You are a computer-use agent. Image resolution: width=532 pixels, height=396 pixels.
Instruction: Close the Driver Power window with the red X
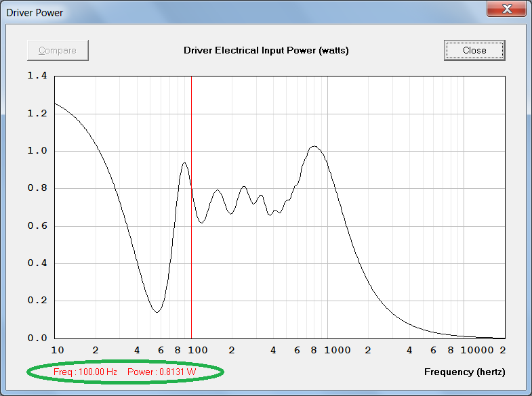pyautogui.click(x=506, y=9)
